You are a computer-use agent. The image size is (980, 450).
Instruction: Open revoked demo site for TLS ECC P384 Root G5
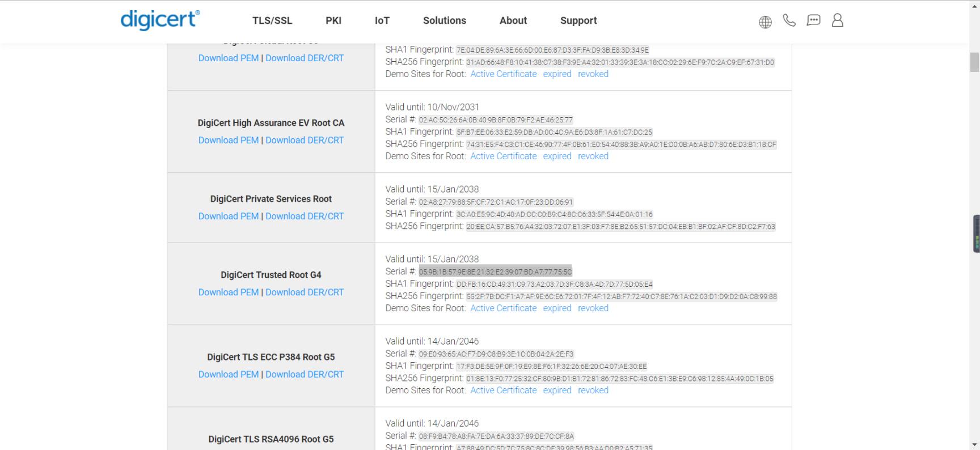tap(593, 390)
